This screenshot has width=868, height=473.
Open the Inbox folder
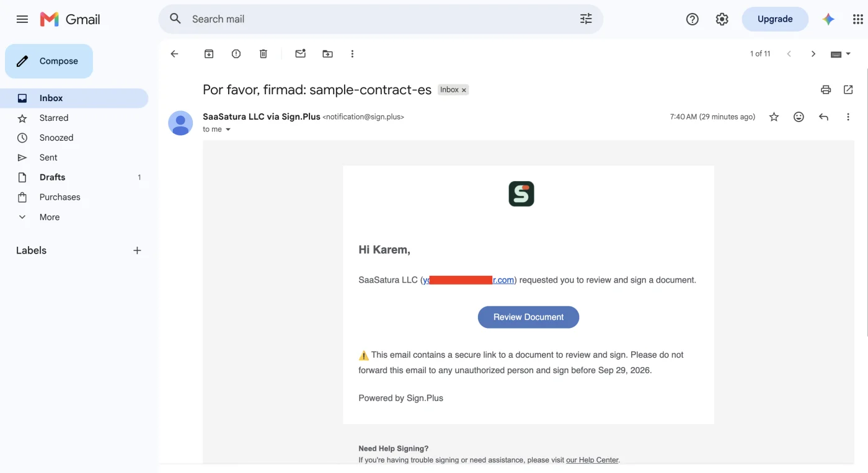(x=74, y=98)
